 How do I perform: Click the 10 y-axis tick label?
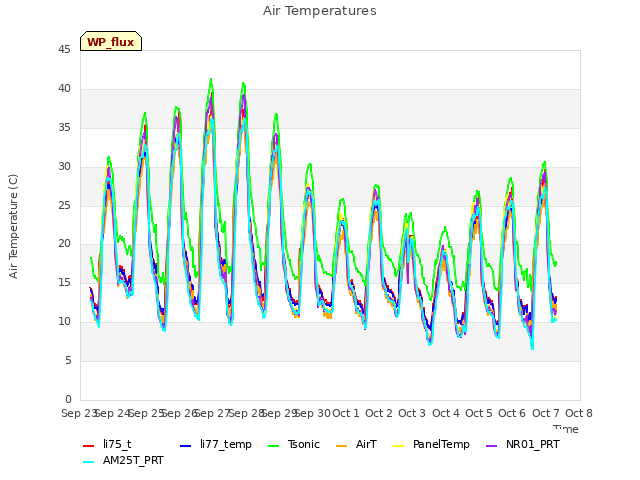tap(64, 322)
